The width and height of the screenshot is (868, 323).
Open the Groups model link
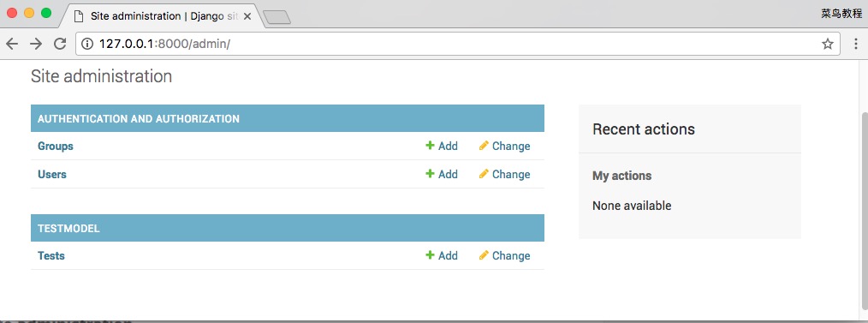(56, 146)
